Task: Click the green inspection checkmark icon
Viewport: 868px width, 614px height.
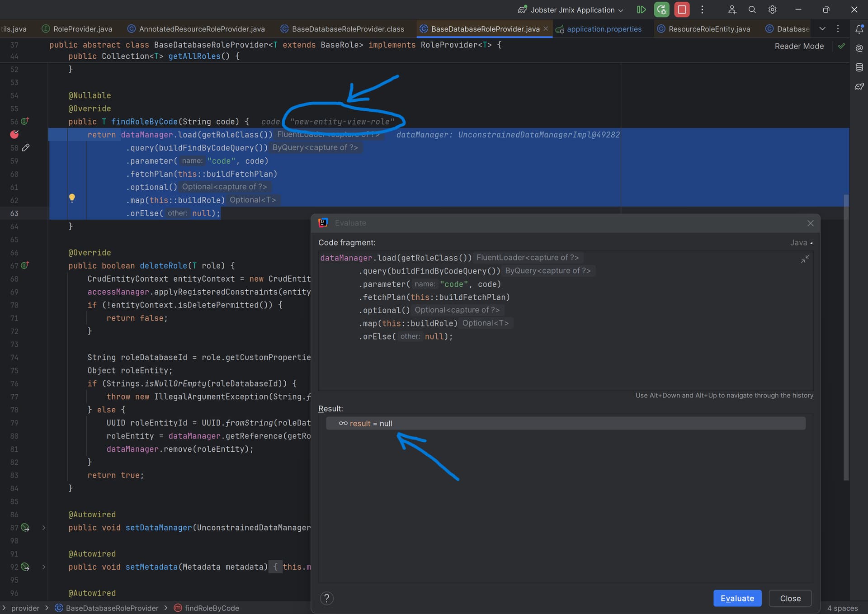Action: click(841, 46)
